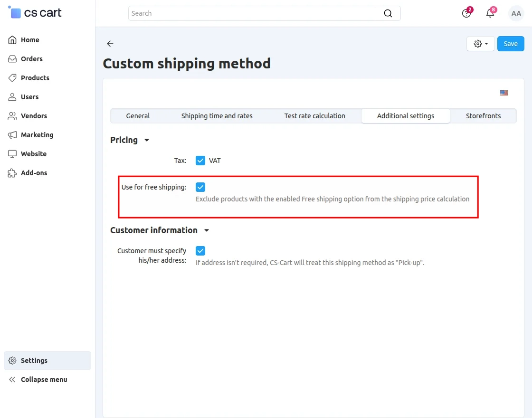Image resolution: width=532 pixels, height=418 pixels.
Task: Go back using the left arrow
Action: point(110,43)
